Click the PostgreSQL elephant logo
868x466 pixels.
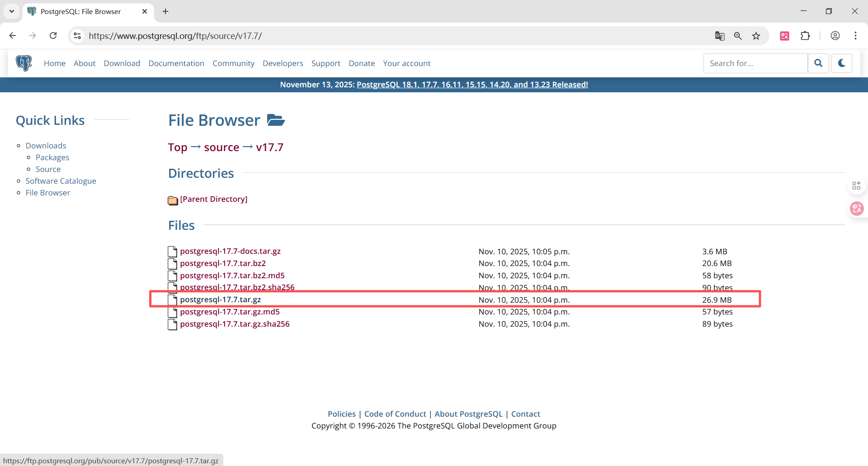[24, 63]
